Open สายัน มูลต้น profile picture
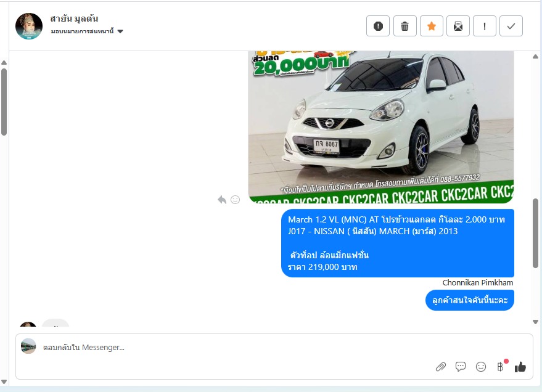Viewport: 542px width, 392px height. point(29,27)
